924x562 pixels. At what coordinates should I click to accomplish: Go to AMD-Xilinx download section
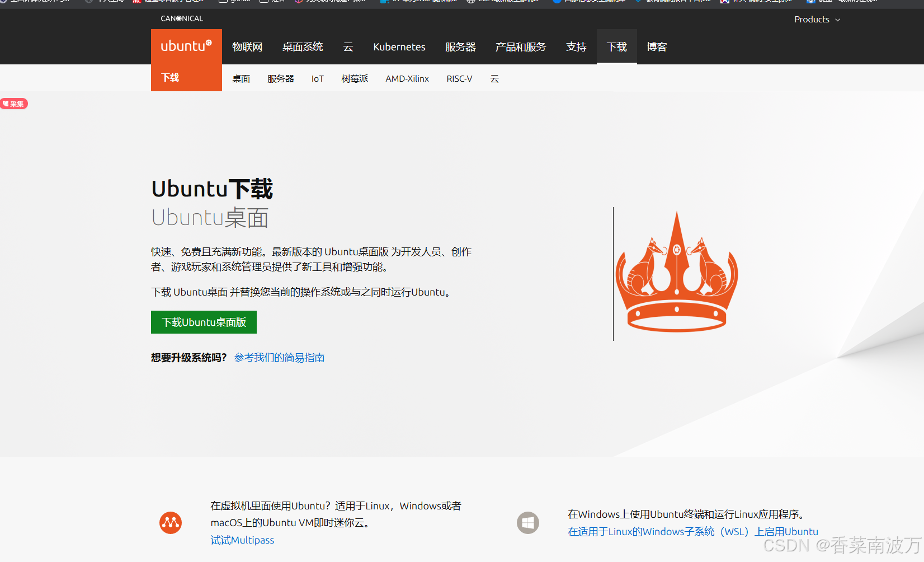tap(407, 79)
